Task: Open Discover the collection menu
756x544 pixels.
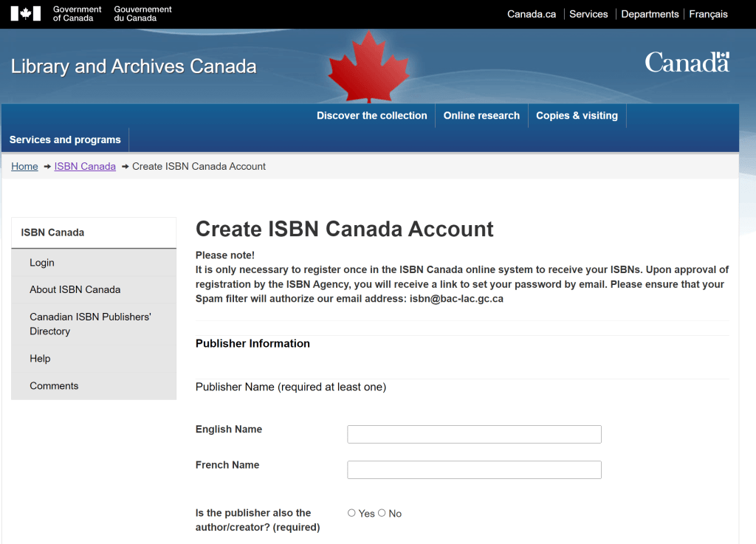Action: coord(371,116)
